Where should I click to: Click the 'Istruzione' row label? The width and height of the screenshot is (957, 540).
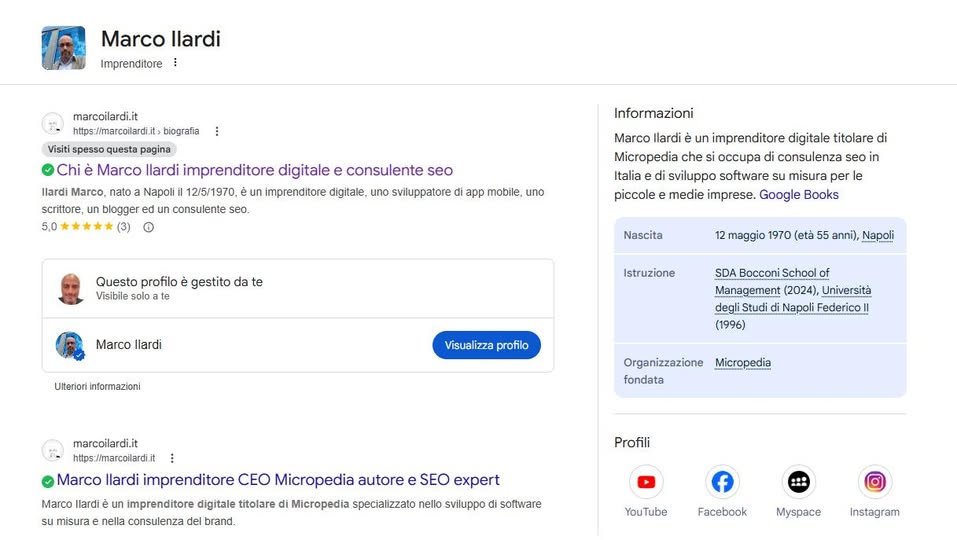(x=649, y=273)
